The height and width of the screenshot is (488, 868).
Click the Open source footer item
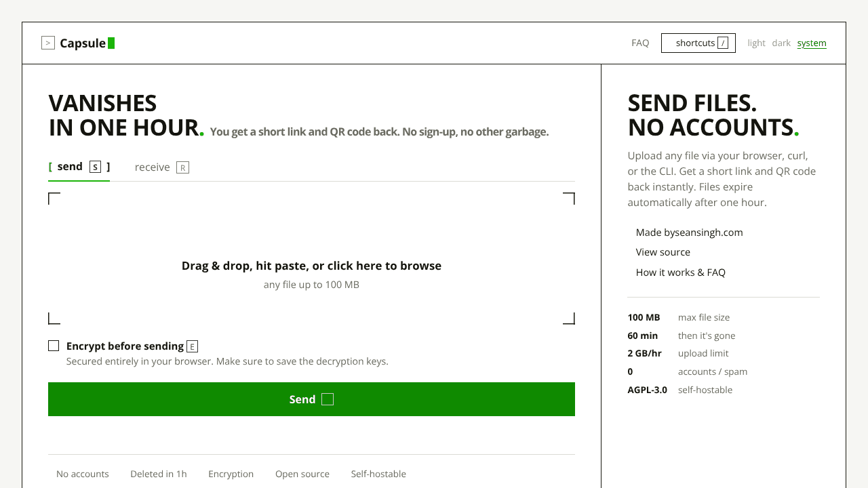coord(302,474)
